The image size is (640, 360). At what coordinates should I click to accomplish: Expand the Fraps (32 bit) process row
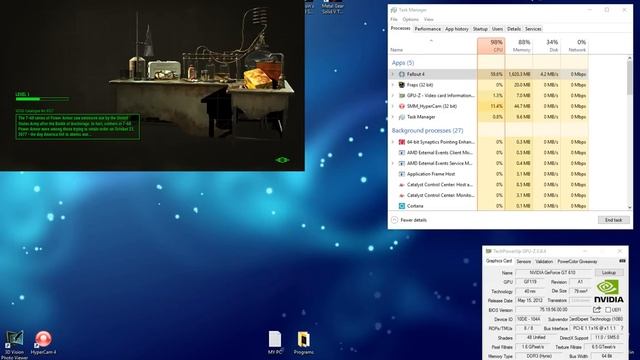click(393, 85)
